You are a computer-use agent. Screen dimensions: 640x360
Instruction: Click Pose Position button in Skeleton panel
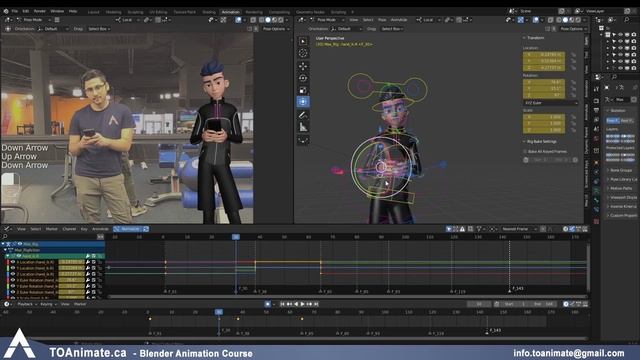click(613, 120)
